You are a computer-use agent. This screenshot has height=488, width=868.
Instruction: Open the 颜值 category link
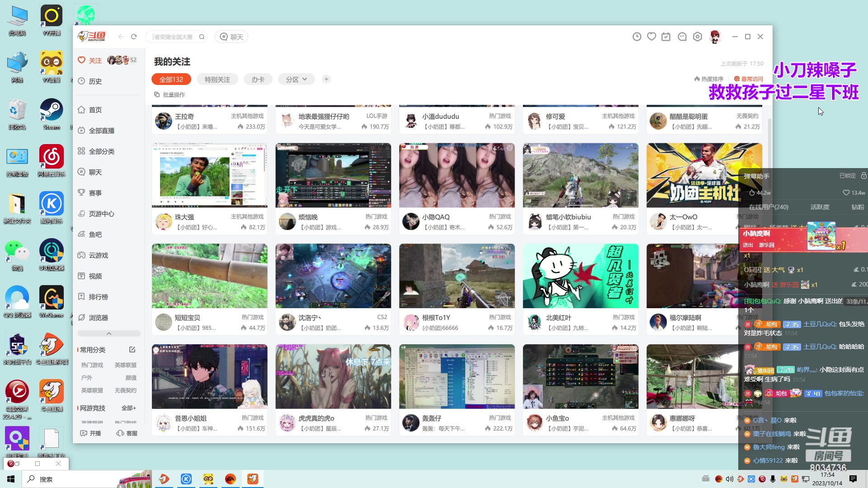tap(131, 378)
